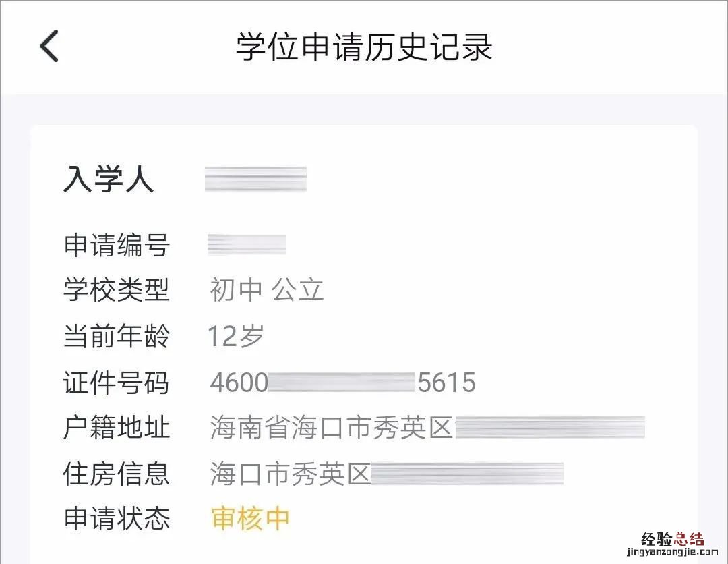The image size is (728, 564).
Task: Select the 入学人 heading label
Action: coord(109,179)
